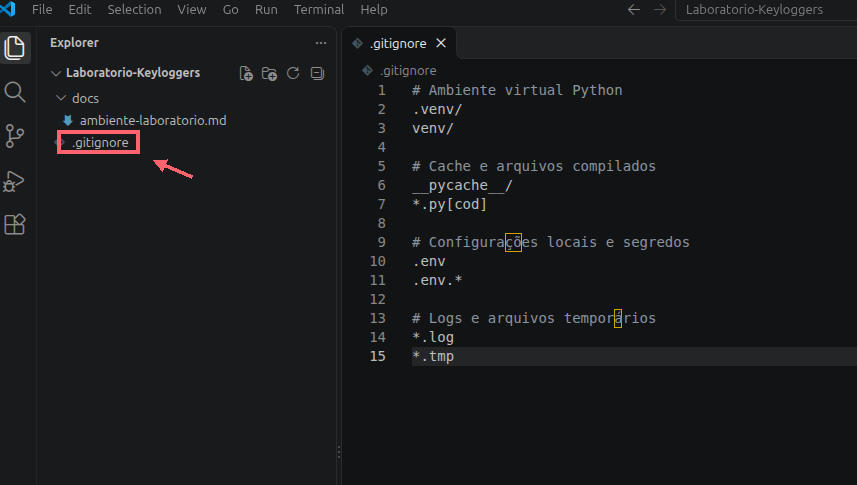The width and height of the screenshot is (857, 485).
Task: Click the '# Configurações locais e segredos' comment
Action: pos(550,242)
